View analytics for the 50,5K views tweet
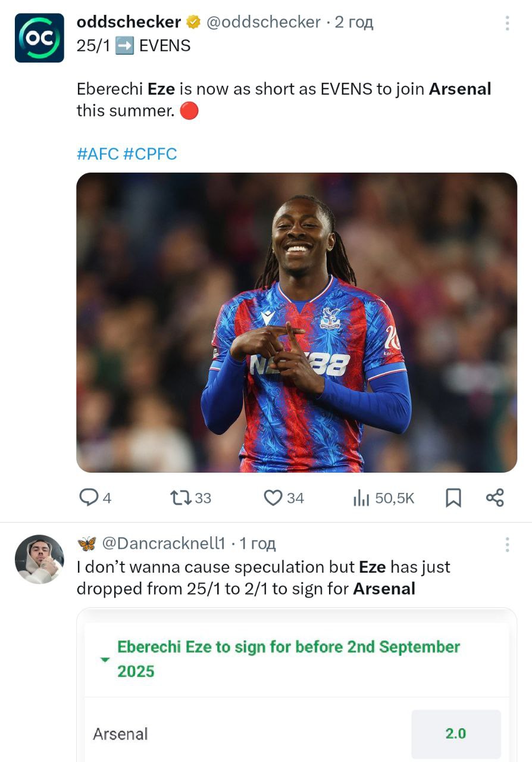532x762 pixels. [x=383, y=498]
